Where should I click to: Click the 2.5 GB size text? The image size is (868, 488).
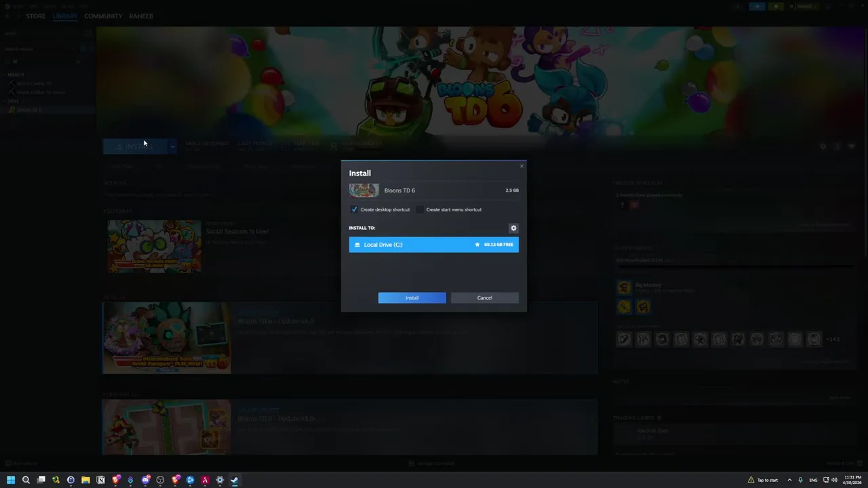pyautogui.click(x=512, y=190)
